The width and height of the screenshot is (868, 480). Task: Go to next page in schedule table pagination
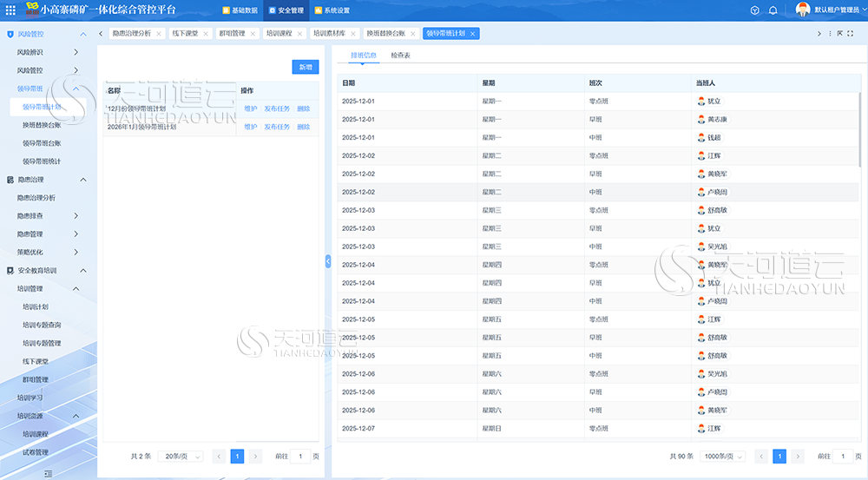point(798,457)
